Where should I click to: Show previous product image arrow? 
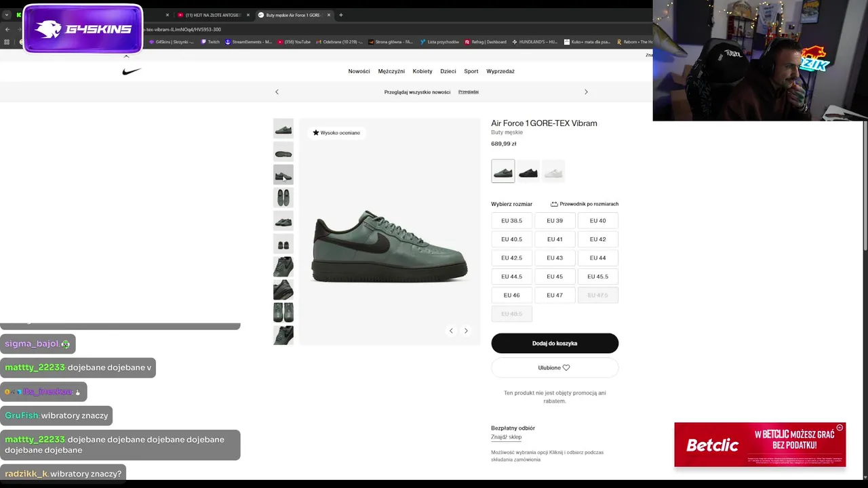pyautogui.click(x=451, y=331)
